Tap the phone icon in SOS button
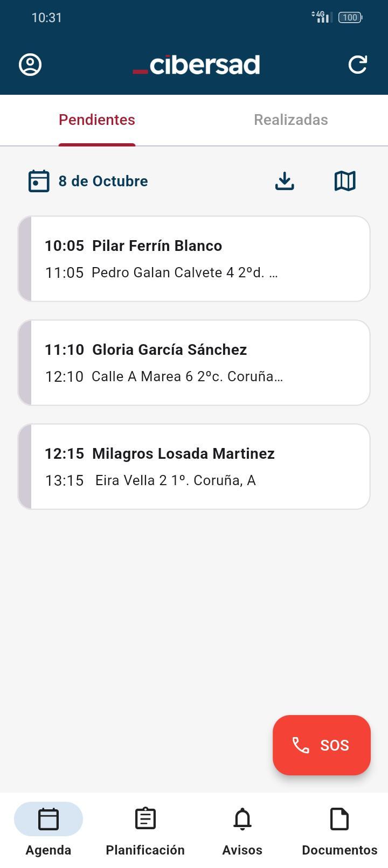This screenshot has height=868, width=388. click(301, 745)
